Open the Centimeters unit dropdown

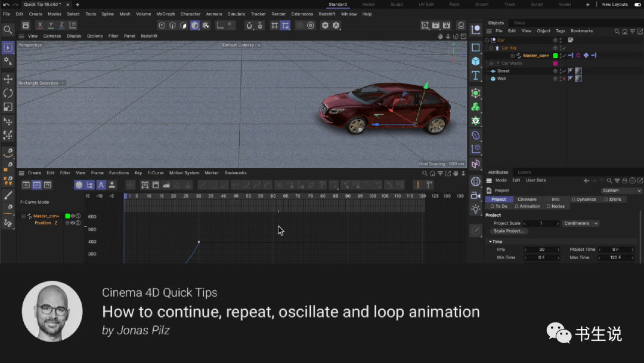(580, 223)
